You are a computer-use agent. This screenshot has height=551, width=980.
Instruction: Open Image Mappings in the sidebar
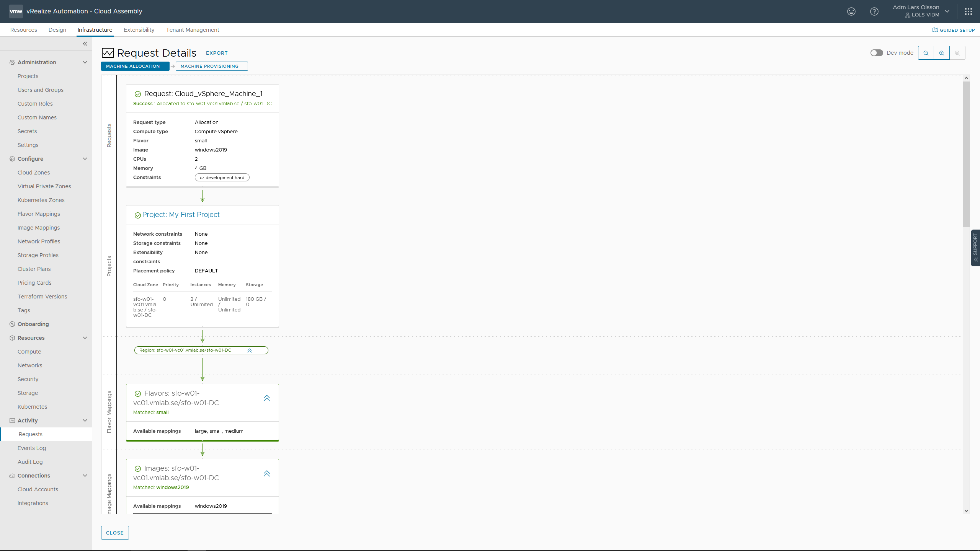tap(39, 228)
